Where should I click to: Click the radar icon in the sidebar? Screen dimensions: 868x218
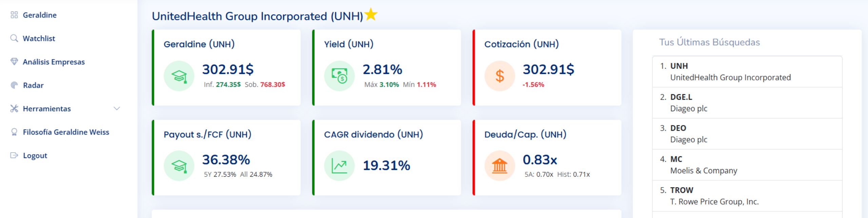tap(14, 85)
